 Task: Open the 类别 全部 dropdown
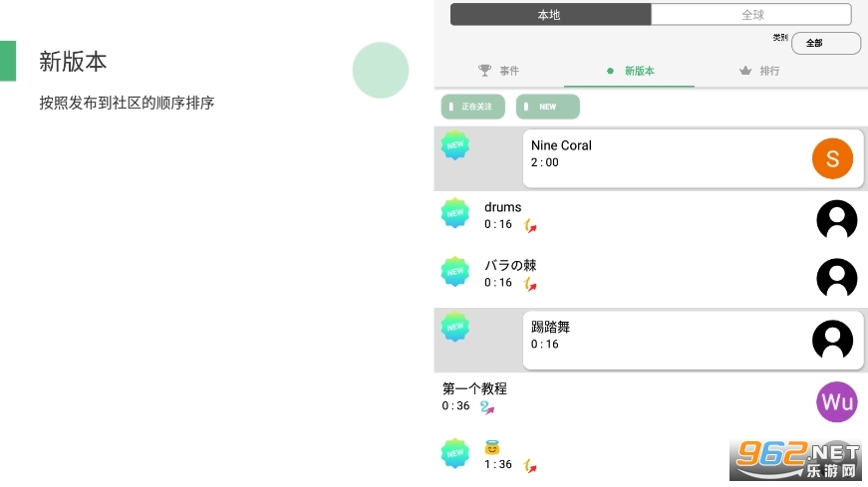coord(825,43)
